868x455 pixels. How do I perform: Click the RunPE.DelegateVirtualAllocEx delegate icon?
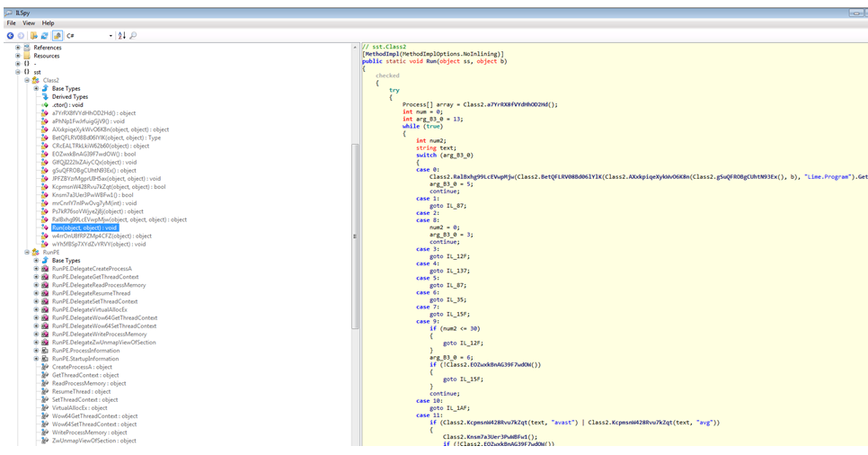(x=45, y=309)
